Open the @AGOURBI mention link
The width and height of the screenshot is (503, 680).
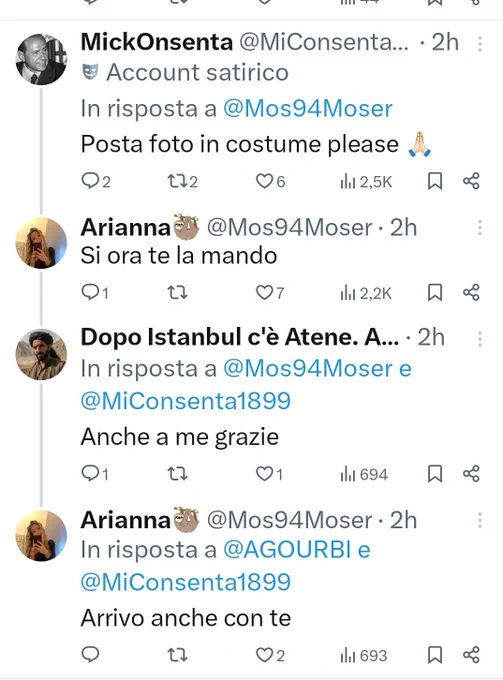point(287,550)
